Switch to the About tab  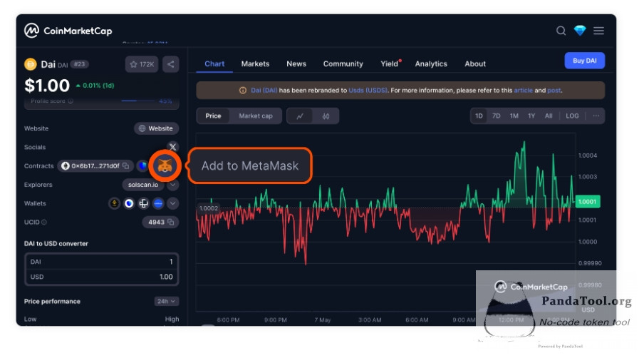[x=474, y=63]
